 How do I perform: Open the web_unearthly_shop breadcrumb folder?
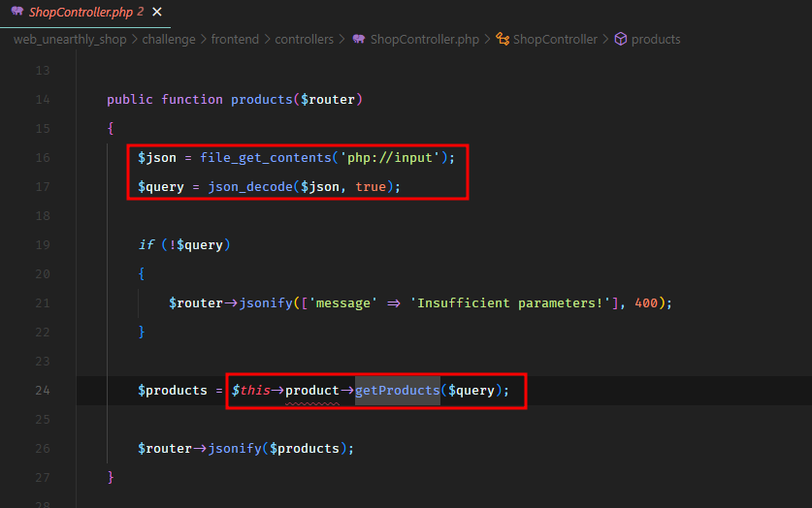69,40
